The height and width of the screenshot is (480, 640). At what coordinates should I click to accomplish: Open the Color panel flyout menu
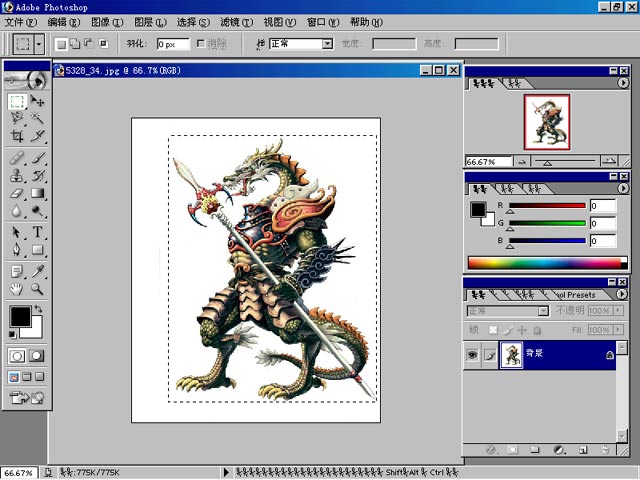click(623, 188)
